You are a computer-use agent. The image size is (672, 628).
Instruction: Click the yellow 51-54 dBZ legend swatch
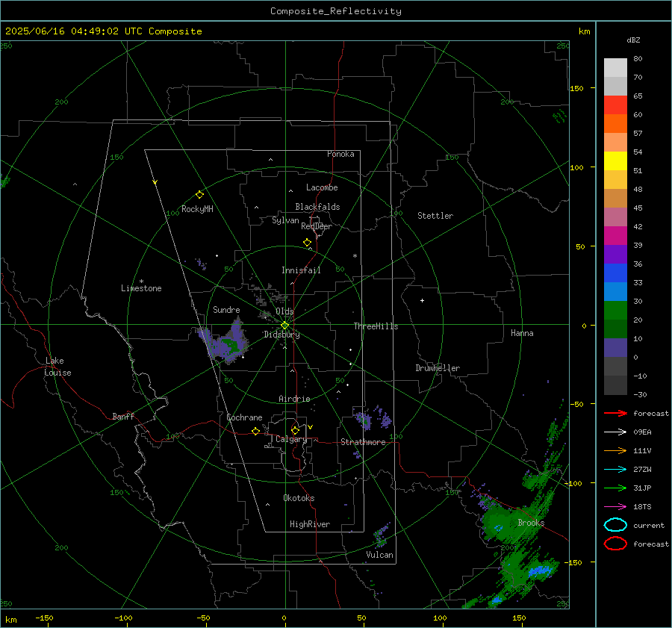tap(615, 161)
